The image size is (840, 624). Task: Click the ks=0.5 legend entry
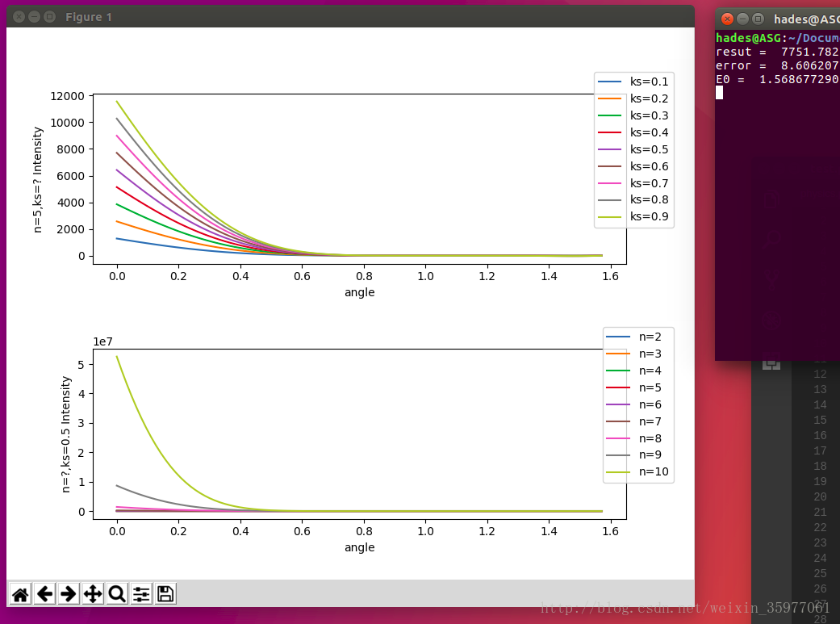(x=633, y=149)
